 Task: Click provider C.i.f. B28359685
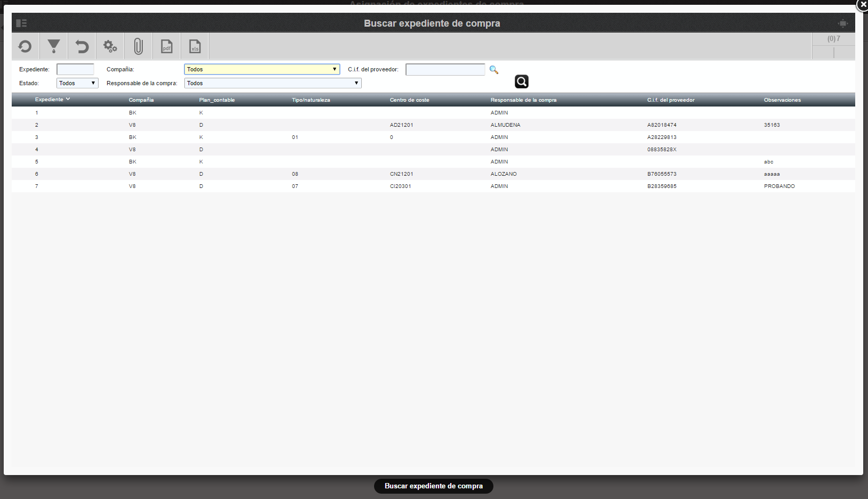(x=662, y=186)
